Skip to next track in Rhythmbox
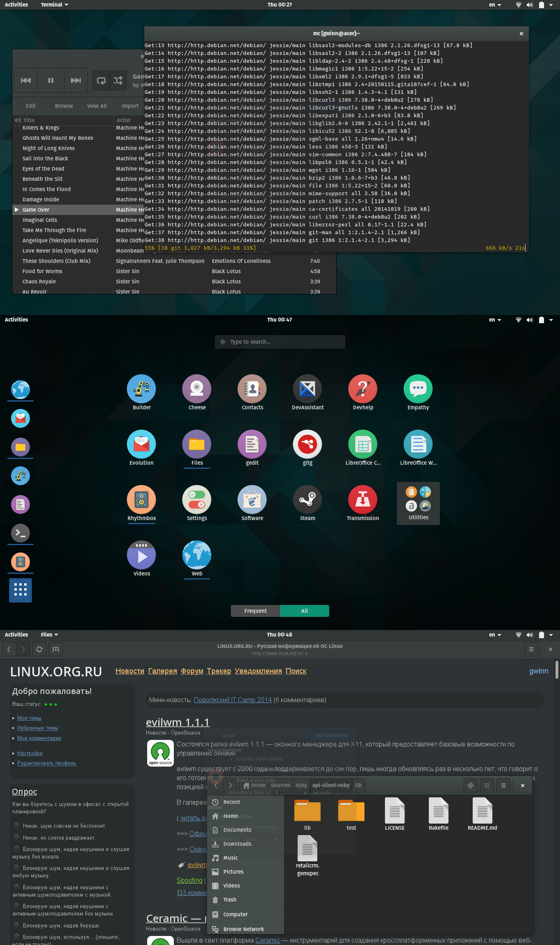The image size is (560, 945). (76, 80)
